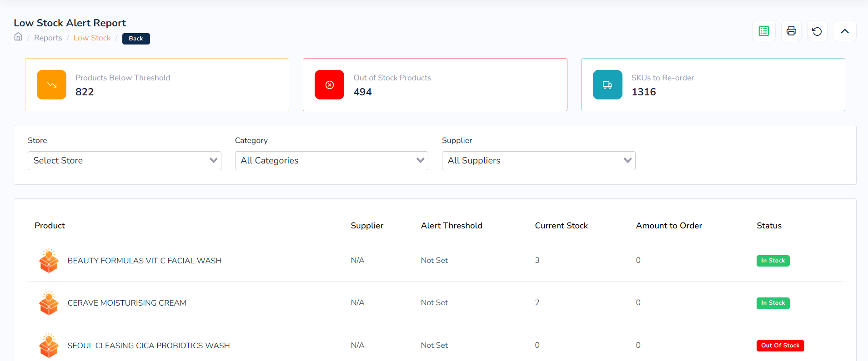Click In Stock badge for BEAUTY FORMULAS row
This screenshot has width=868, height=361.
(773, 261)
